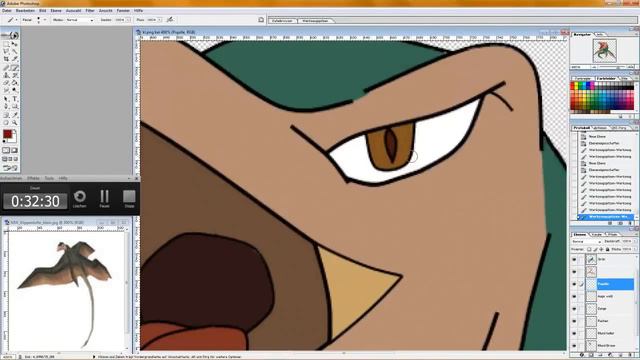Switch to the Farbregler tab

tap(583, 78)
